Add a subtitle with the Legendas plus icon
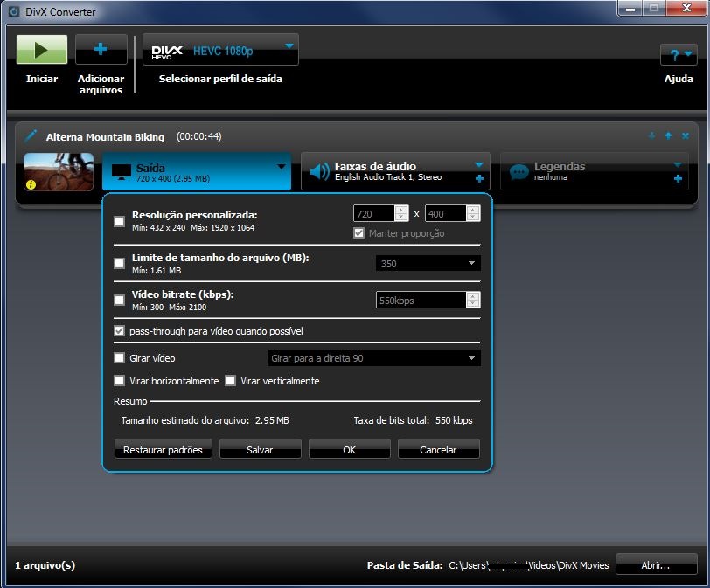The width and height of the screenshot is (710, 588). pyautogui.click(x=678, y=178)
